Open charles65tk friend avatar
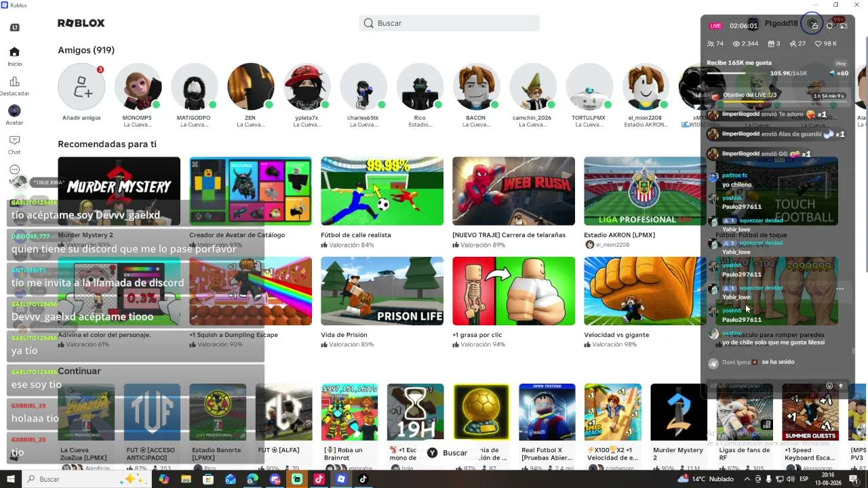 coord(363,87)
